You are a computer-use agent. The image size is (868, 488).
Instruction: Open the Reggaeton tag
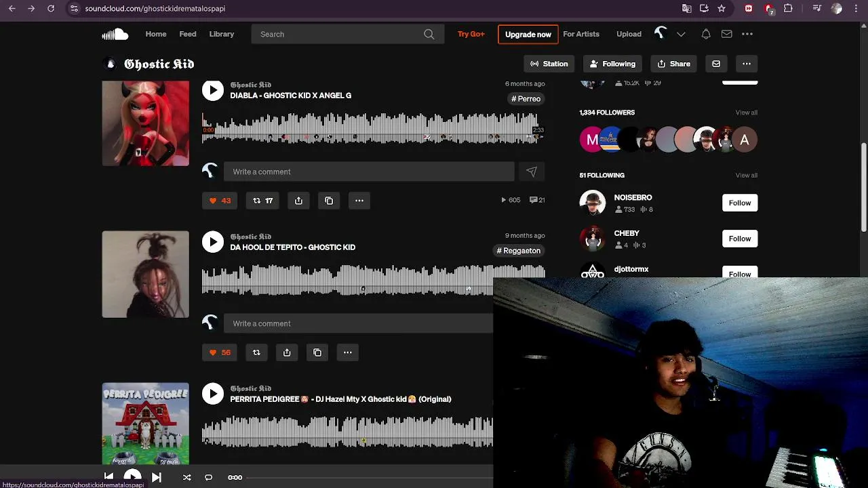point(519,251)
